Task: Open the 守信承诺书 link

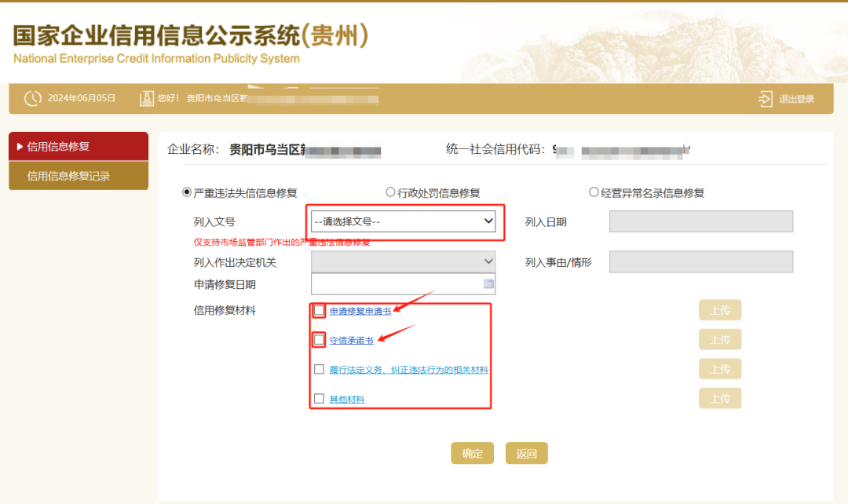Action: click(352, 340)
